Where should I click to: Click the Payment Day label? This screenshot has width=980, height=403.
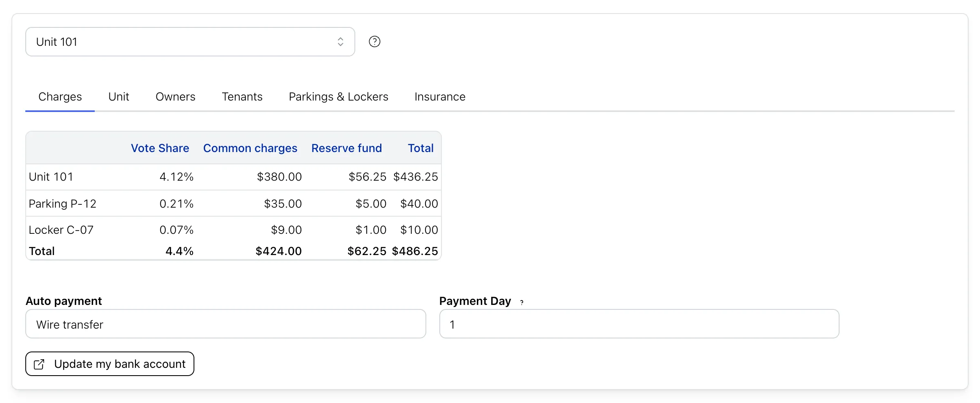pos(475,301)
